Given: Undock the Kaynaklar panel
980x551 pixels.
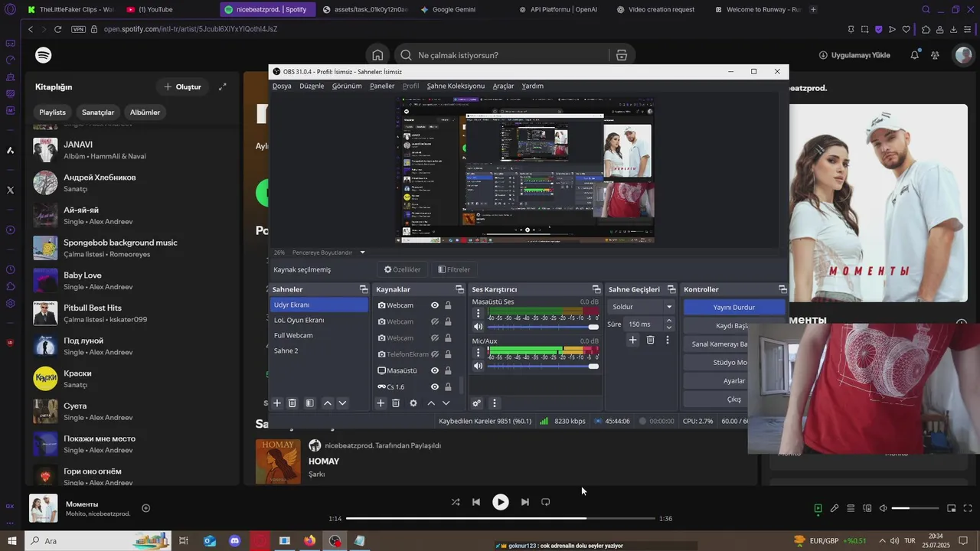Looking at the screenshot, I should point(459,289).
